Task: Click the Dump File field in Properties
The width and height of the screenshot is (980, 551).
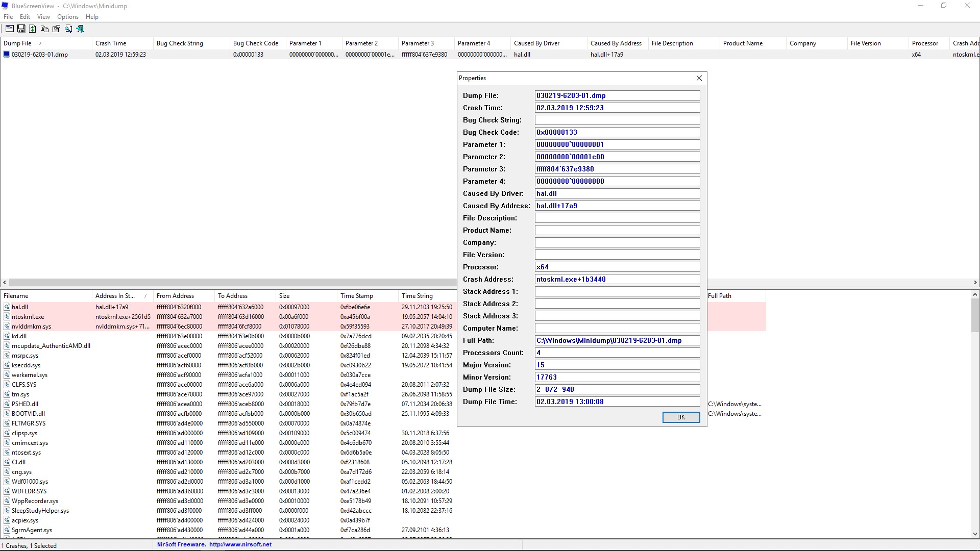Action: (x=617, y=95)
